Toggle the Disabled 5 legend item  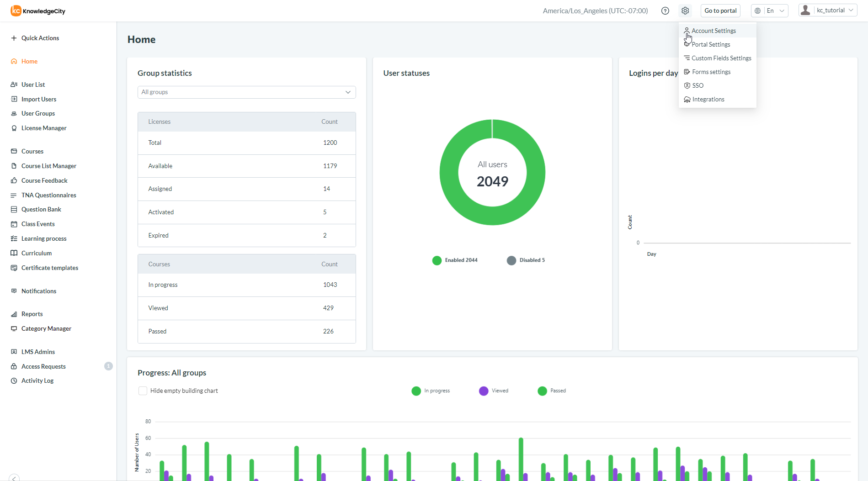526,260
